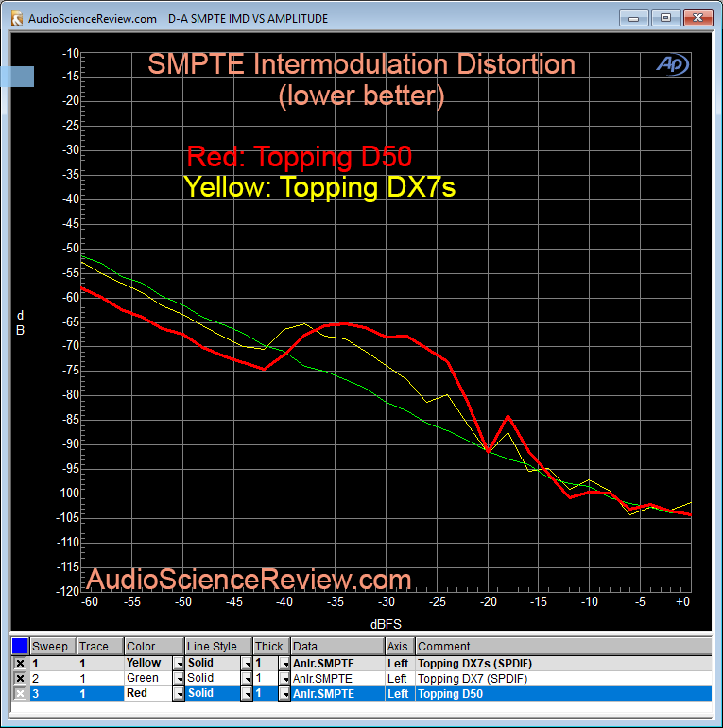Viewport: 723px width, 728px height.
Task: Close the D-A SMPTE IMD window
Action: [697, 18]
